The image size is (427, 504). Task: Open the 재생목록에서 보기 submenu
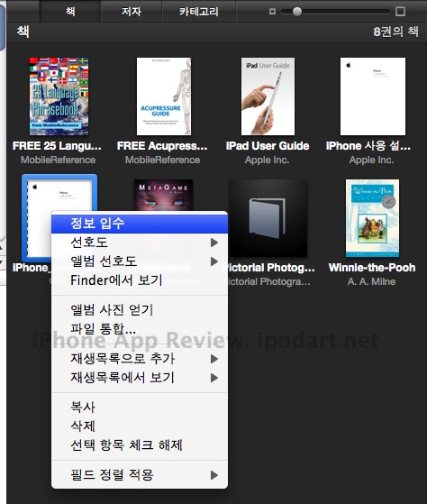click(140, 378)
